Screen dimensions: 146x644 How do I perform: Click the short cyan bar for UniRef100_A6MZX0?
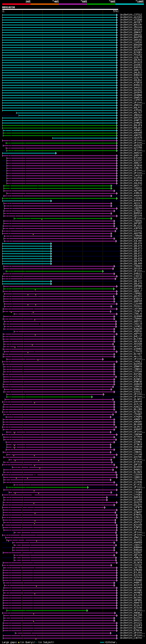[29, 153]
